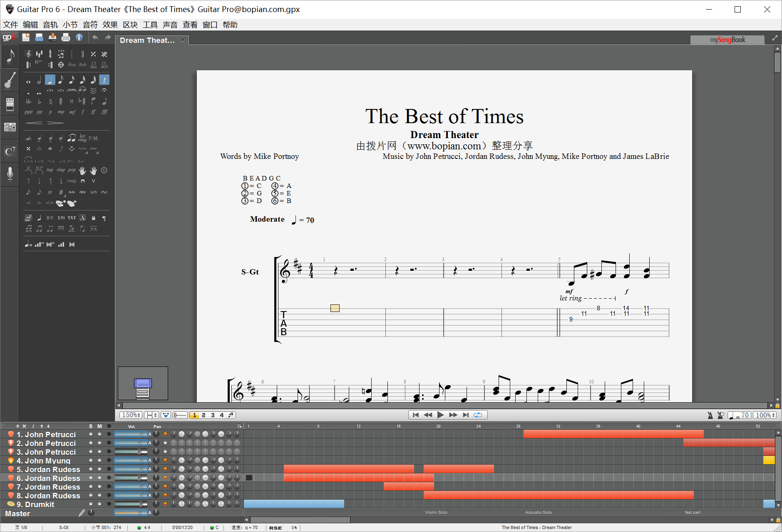Select the eighth note duration
Image resolution: width=782 pixels, height=532 pixels.
(x=61, y=80)
